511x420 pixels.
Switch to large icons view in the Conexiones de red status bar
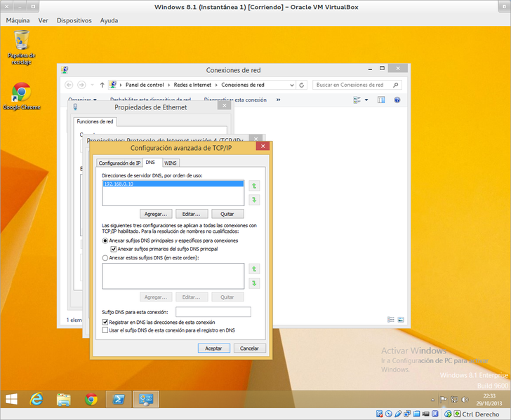[x=401, y=320]
